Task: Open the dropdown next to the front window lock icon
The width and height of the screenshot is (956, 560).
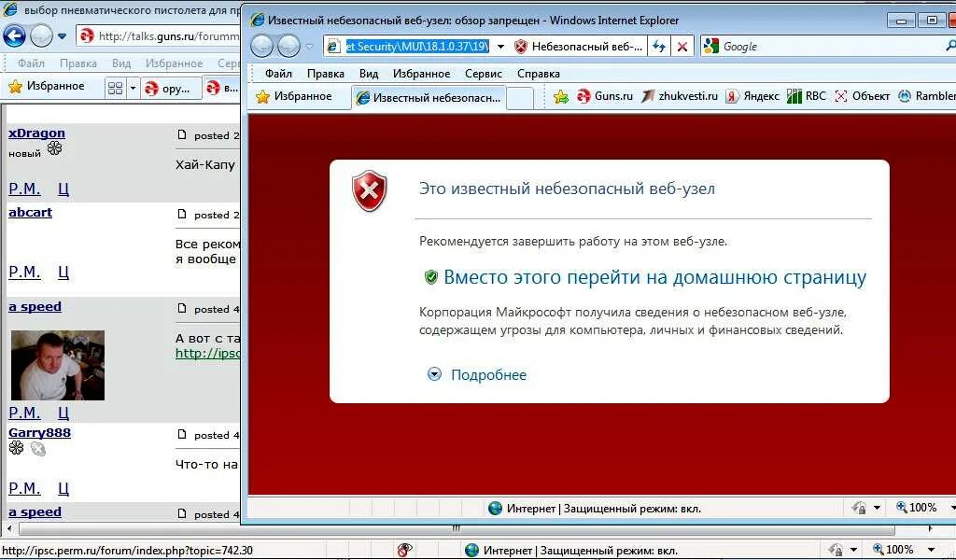Action: tap(877, 508)
